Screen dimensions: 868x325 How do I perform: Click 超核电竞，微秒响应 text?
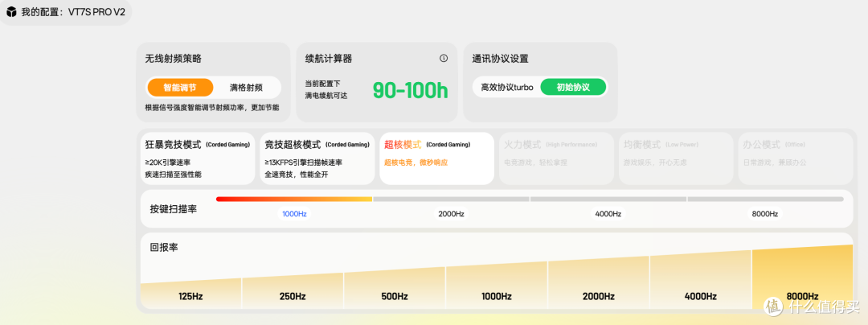(416, 162)
